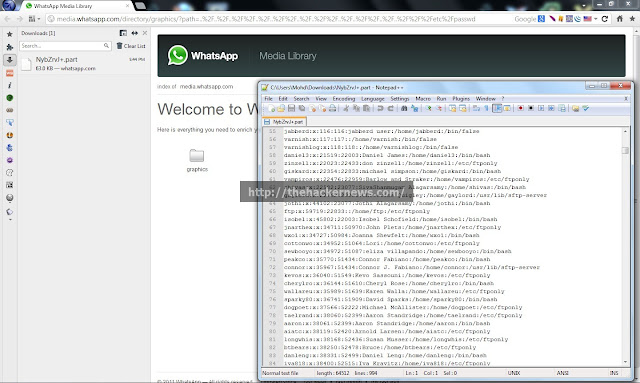Click the Print icon in Notepad++ toolbar
Screen dimensions: 640x383
[x=332, y=108]
